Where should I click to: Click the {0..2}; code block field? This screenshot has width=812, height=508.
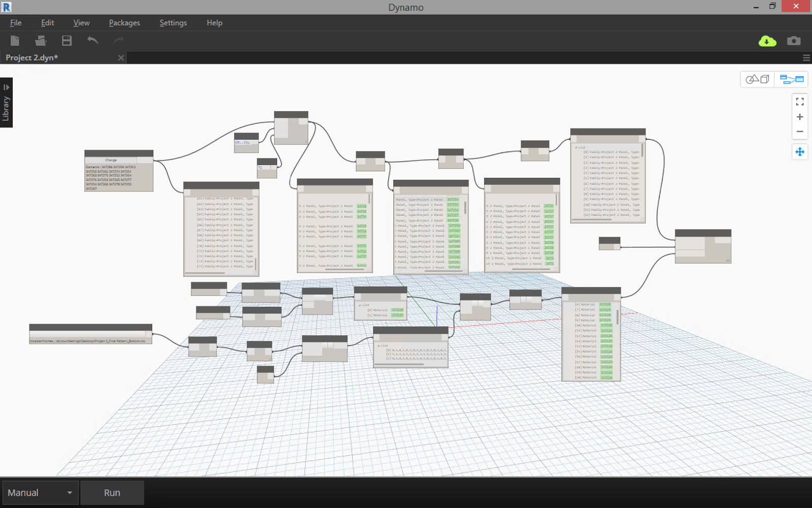click(243, 142)
